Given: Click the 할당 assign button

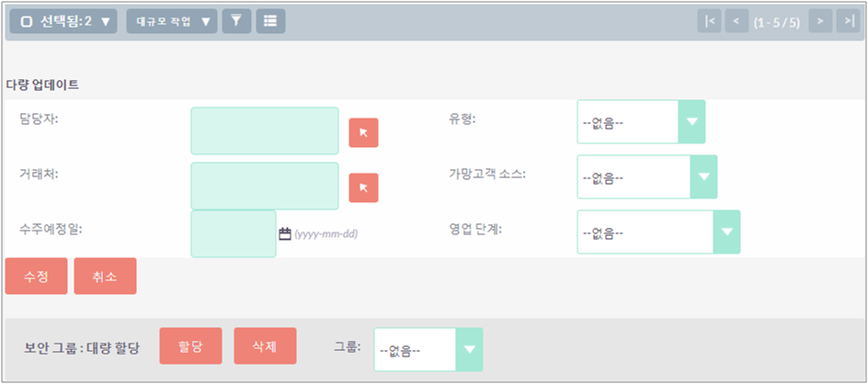Looking at the screenshot, I should coord(191,346).
